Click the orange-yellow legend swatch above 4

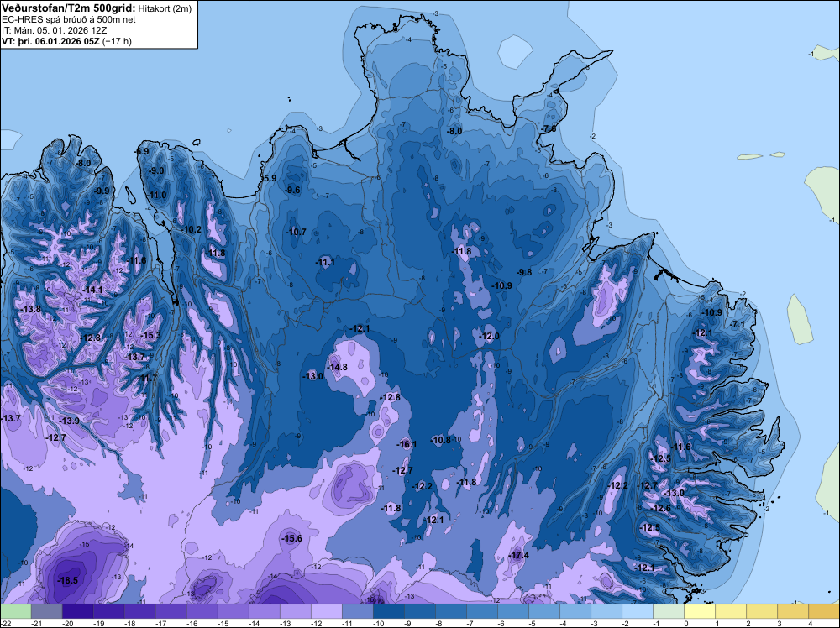pos(823,611)
